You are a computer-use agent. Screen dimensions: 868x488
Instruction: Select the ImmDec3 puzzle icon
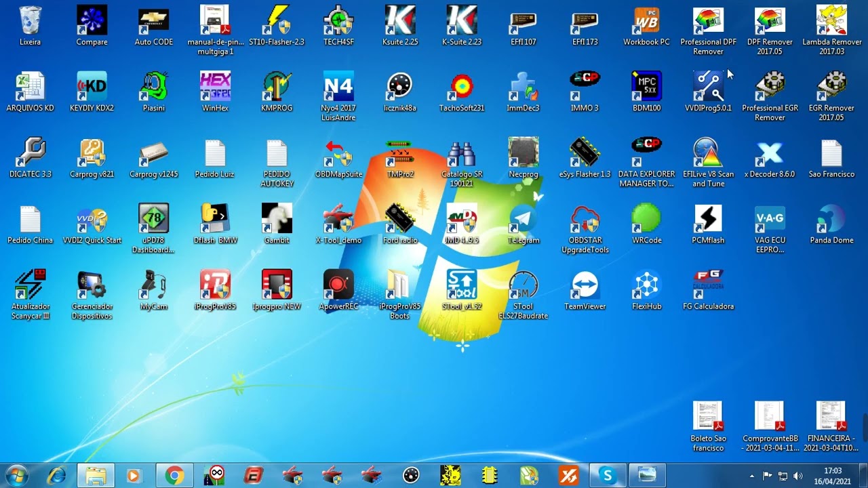coord(524,86)
